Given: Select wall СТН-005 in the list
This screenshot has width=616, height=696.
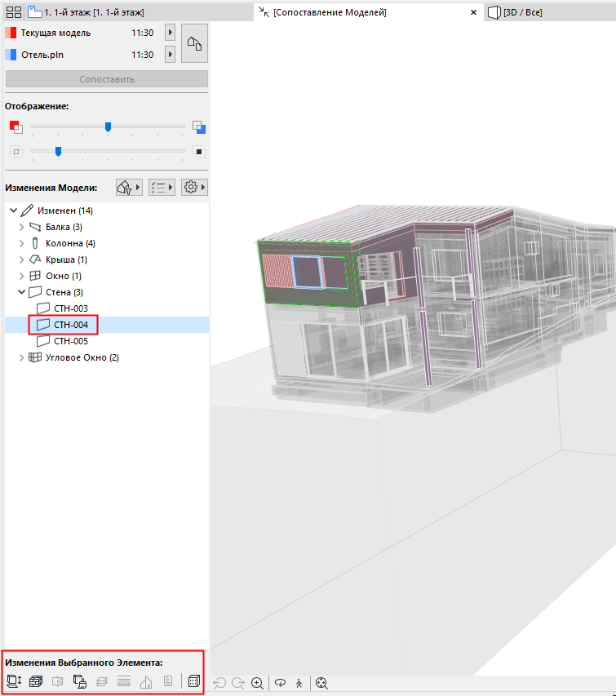Looking at the screenshot, I should tap(71, 341).
